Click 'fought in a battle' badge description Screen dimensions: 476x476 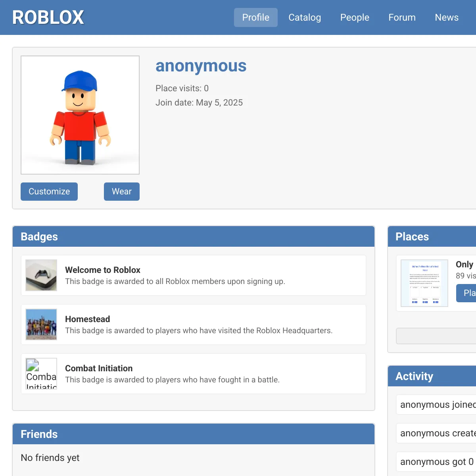(x=172, y=380)
